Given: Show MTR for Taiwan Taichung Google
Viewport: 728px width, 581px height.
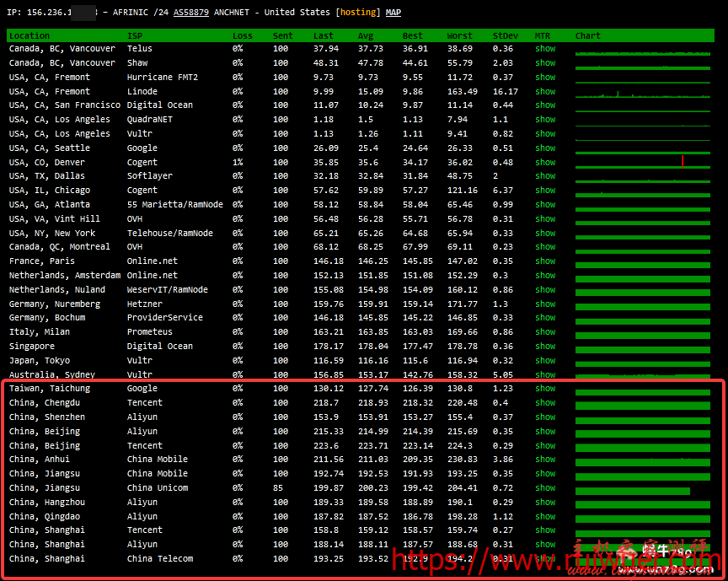Looking at the screenshot, I should point(545,389).
